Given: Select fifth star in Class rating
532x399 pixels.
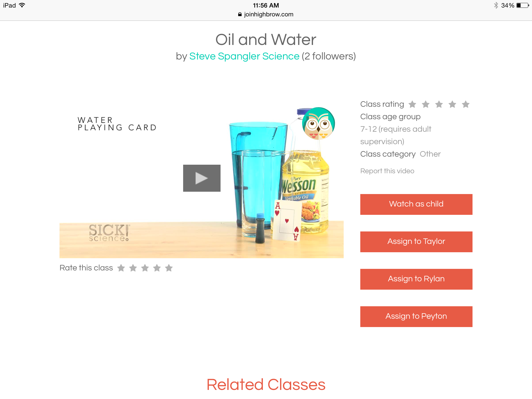Looking at the screenshot, I should click(x=465, y=104).
